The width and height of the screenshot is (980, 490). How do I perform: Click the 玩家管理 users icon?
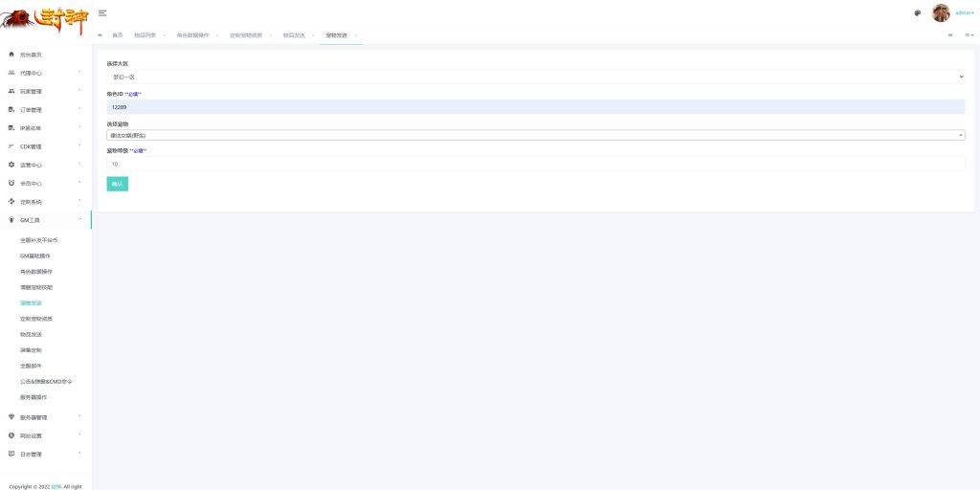coord(11,91)
